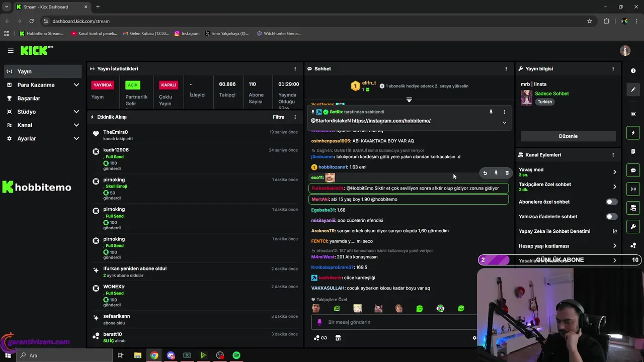Open Witchhunter Grena bookmark
This screenshot has height=362, width=644.
click(279, 34)
